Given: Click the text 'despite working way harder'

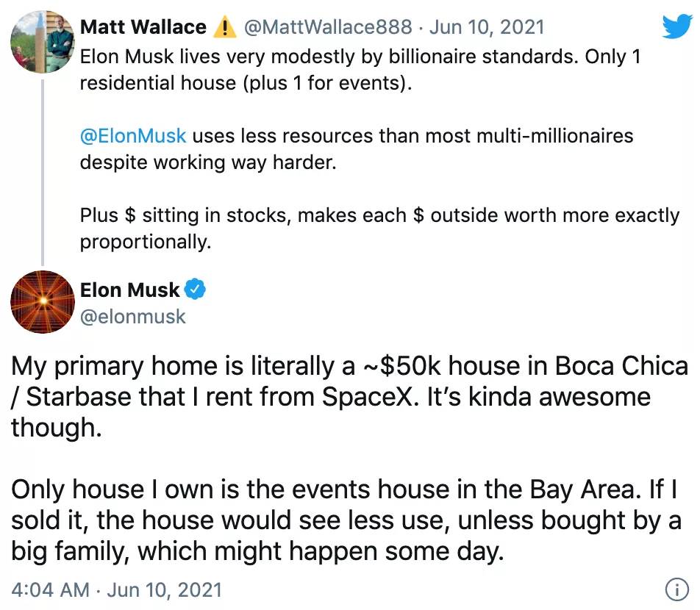Looking at the screenshot, I should point(207,162).
